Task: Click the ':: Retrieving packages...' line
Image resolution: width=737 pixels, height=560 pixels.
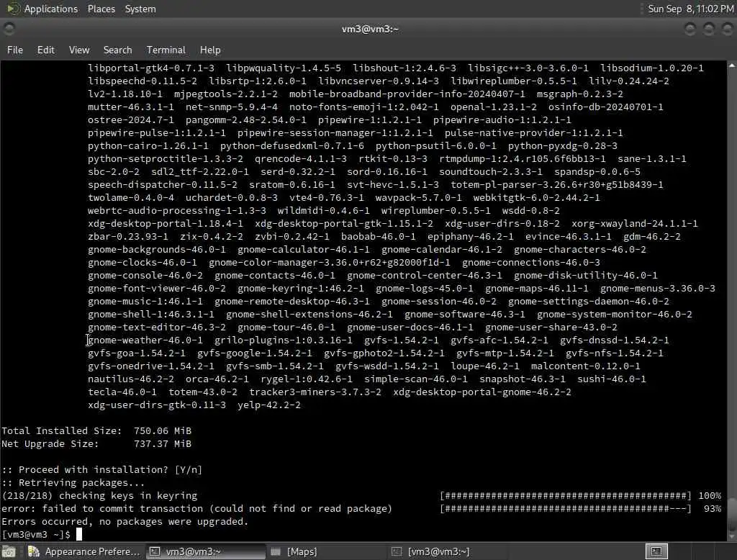Action: (x=73, y=483)
